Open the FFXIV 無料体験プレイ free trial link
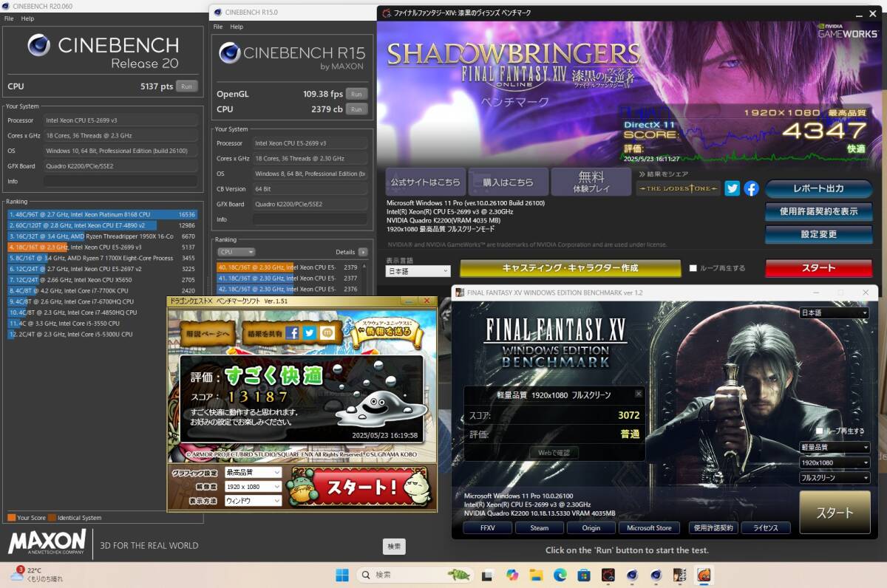Viewport: 887px width, 588px height. tap(591, 182)
